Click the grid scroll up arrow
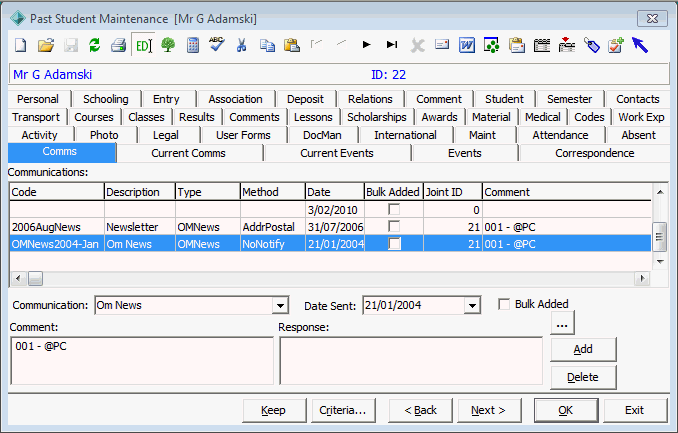The width and height of the screenshot is (678, 433). click(660, 192)
